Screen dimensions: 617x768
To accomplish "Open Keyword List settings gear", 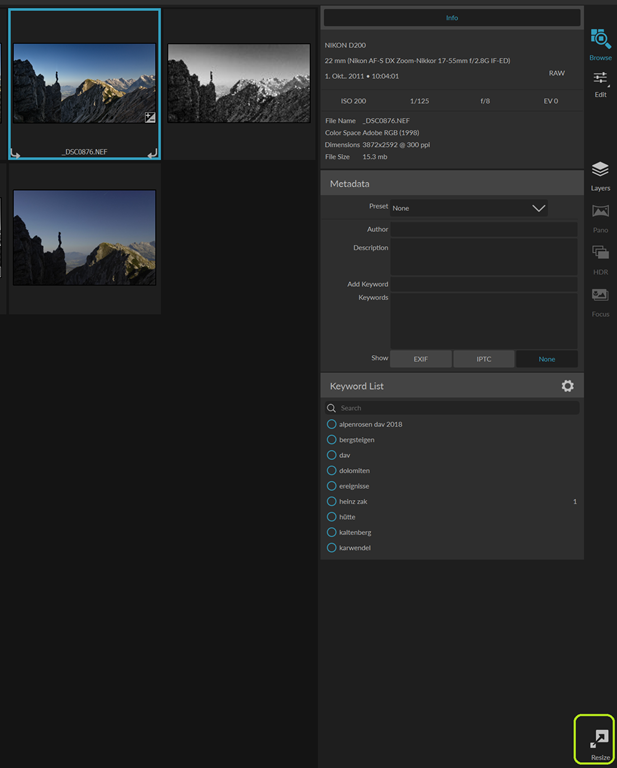I will point(567,386).
